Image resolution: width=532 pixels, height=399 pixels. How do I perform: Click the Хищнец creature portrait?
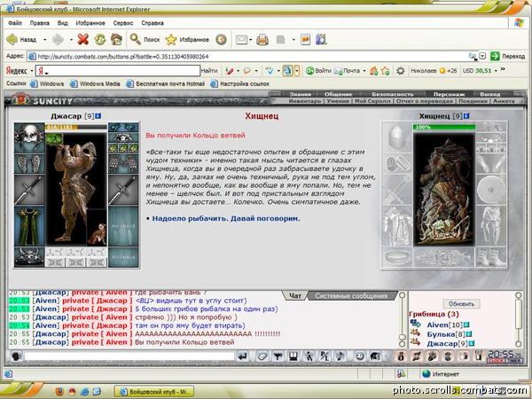coord(444,190)
